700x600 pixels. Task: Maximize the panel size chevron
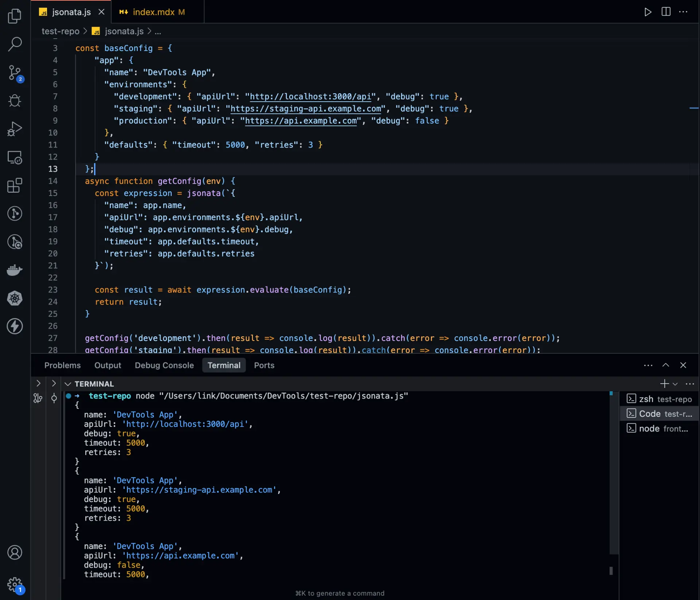pyautogui.click(x=665, y=365)
